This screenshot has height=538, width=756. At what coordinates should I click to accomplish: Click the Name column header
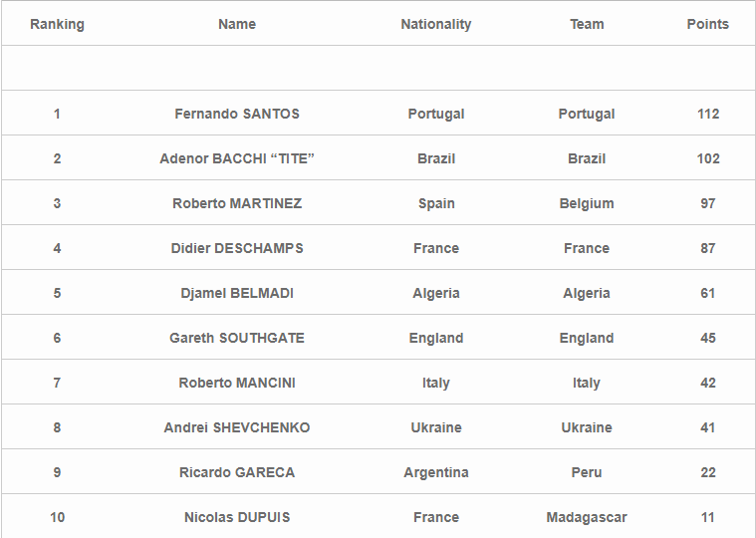(237, 24)
